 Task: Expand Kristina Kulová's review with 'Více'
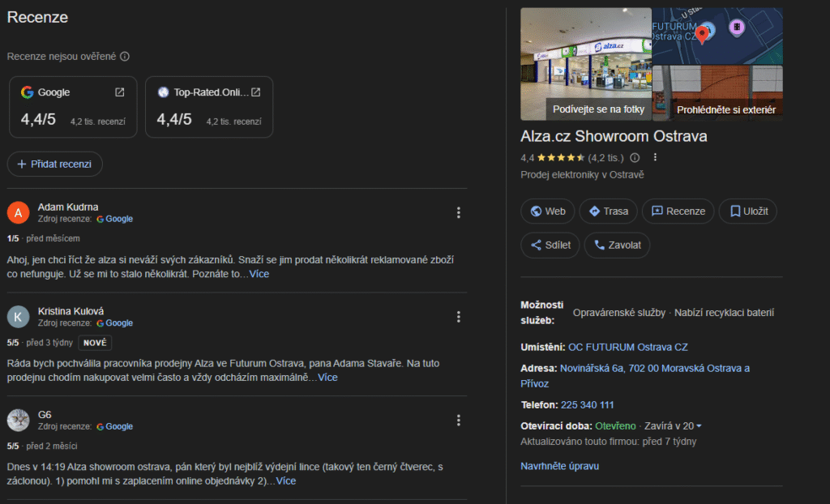coord(327,378)
